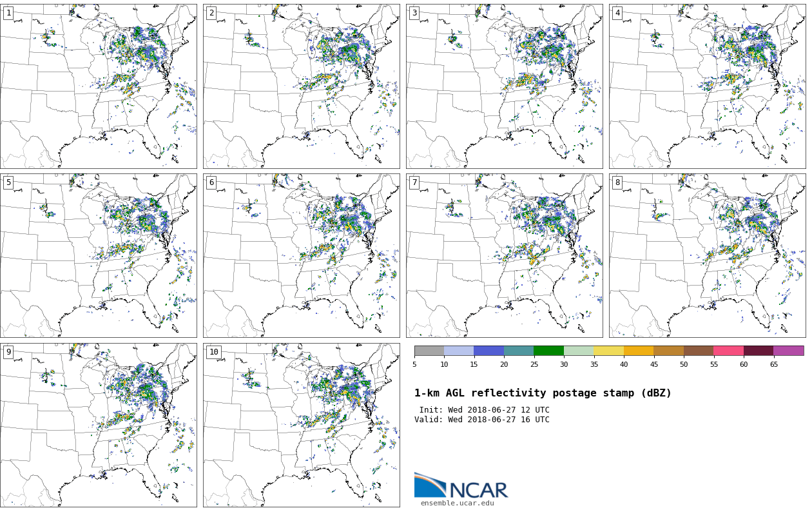Image resolution: width=812 pixels, height=508 pixels.
Task: Click the teal 20-25 dBZ swatch
Action: click(x=519, y=351)
